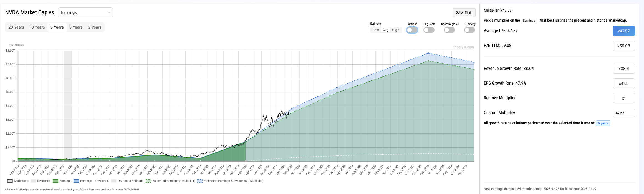
Task: Select the 20 Years time range tab
Action: coord(16,27)
